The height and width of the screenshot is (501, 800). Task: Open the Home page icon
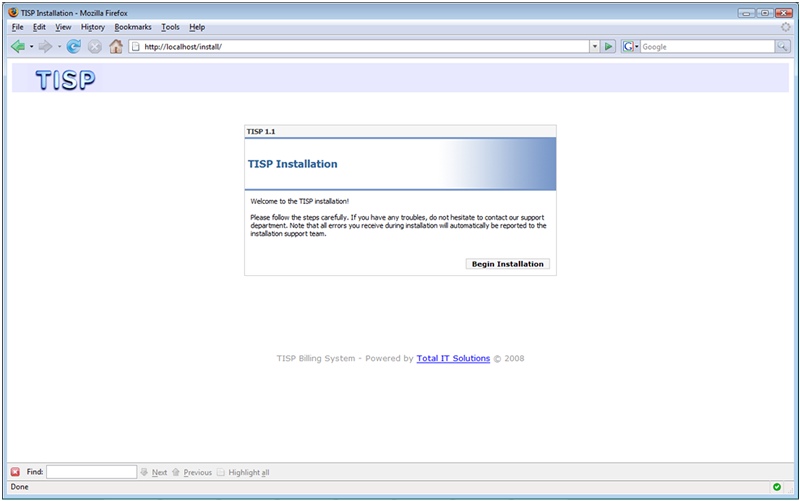[x=116, y=46]
